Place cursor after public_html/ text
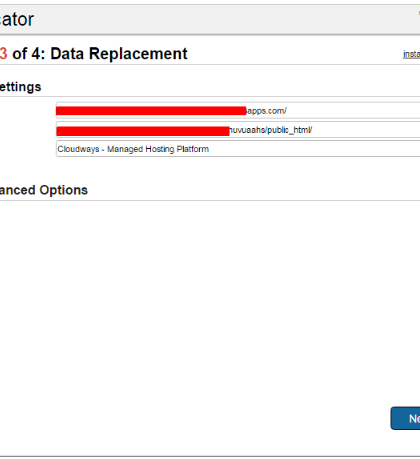420x459 pixels. coord(313,130)
